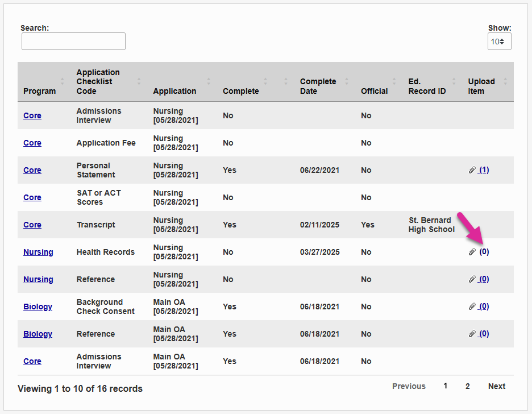
Task: Open the Show records count dropdown
Action: [499, 42]
